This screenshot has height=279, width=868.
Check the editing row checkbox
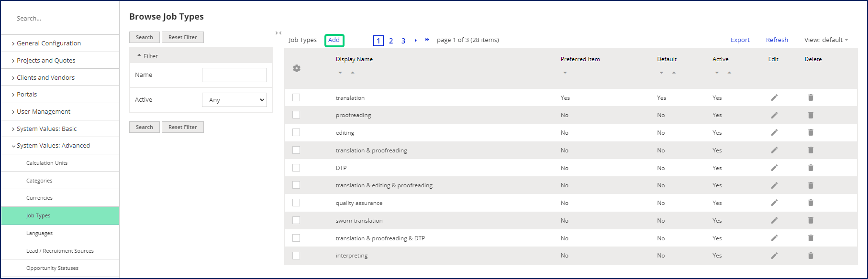point(296,132)
